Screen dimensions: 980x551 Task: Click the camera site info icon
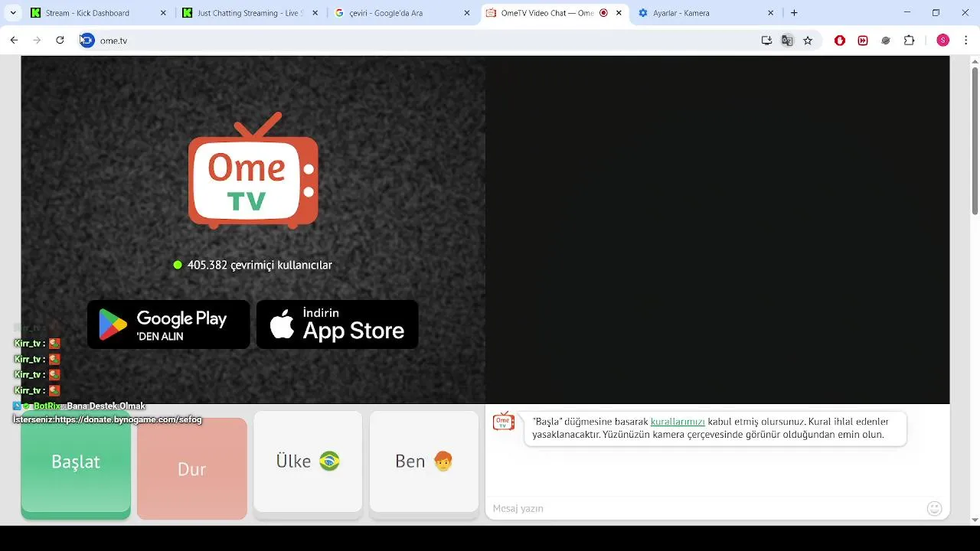(x=87, y=41)
